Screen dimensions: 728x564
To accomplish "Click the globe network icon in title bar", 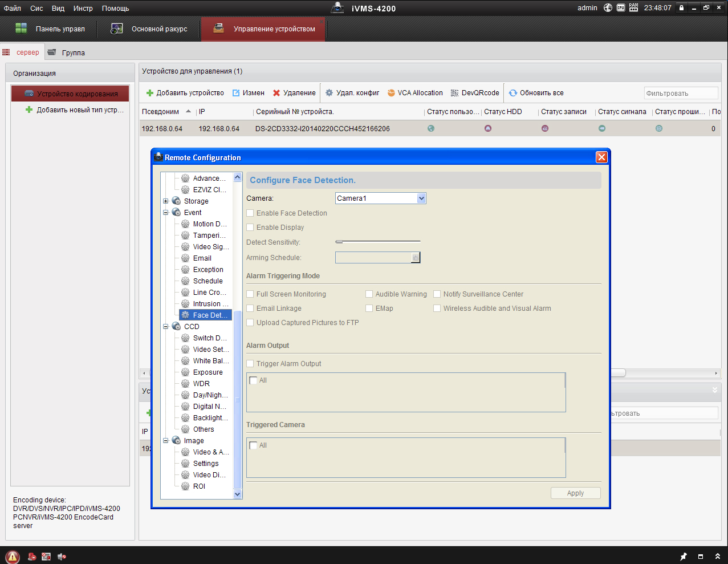I will point(608,8).
